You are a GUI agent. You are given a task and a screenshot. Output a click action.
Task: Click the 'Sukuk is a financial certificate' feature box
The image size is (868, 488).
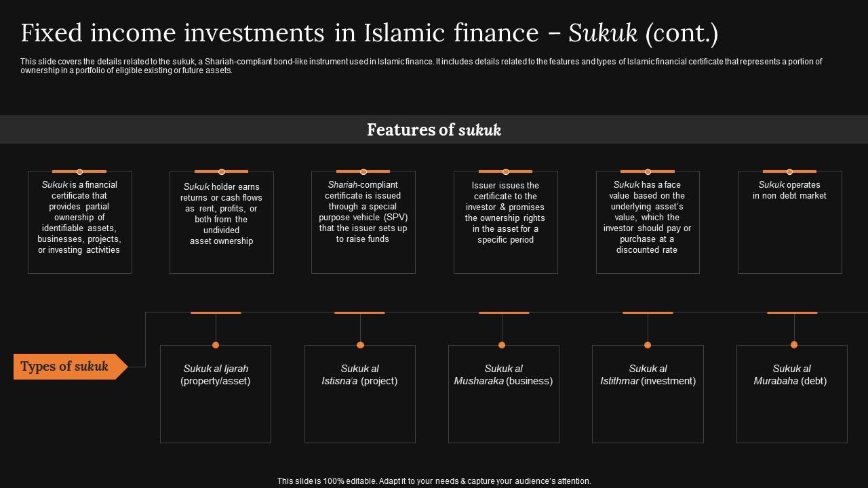(79, 222)
